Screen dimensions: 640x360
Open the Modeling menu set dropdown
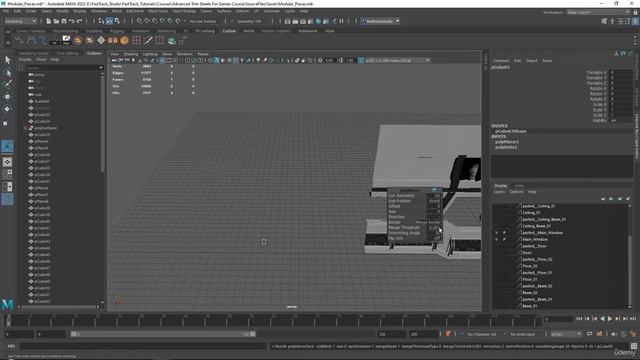click(x=21, y=21)
